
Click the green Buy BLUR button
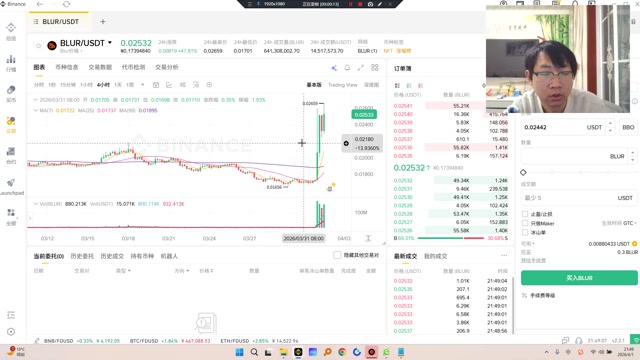(x=579, y=278)
